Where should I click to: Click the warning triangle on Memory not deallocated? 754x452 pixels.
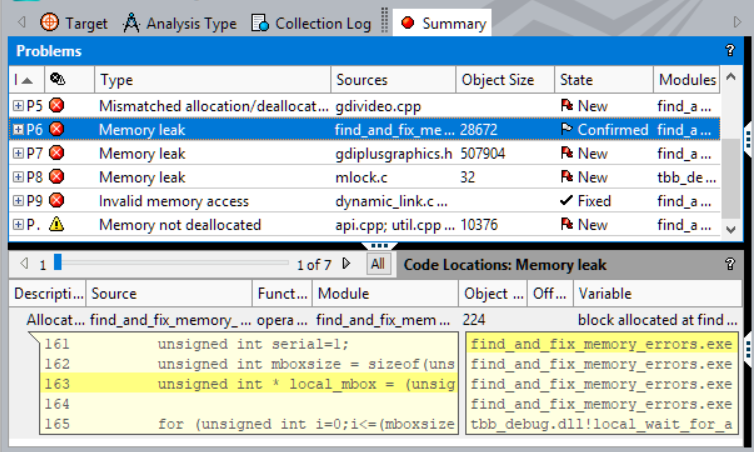tap(57, 224)
